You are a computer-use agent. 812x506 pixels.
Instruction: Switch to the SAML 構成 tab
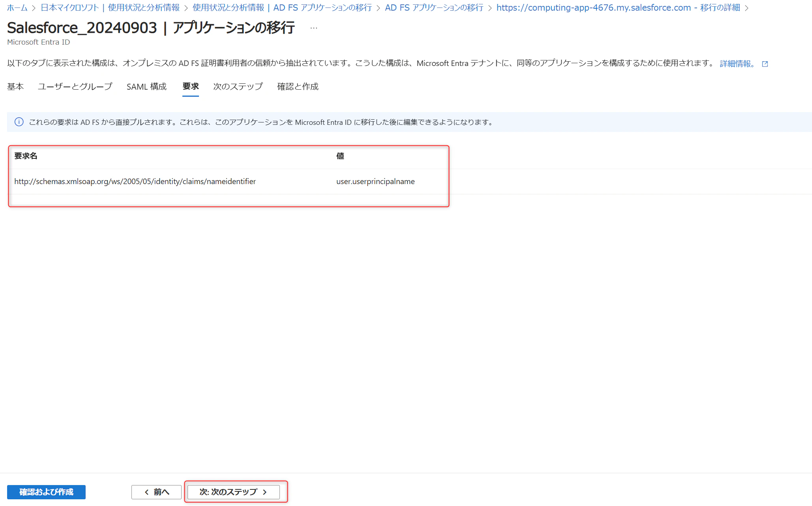pos(146,87)
